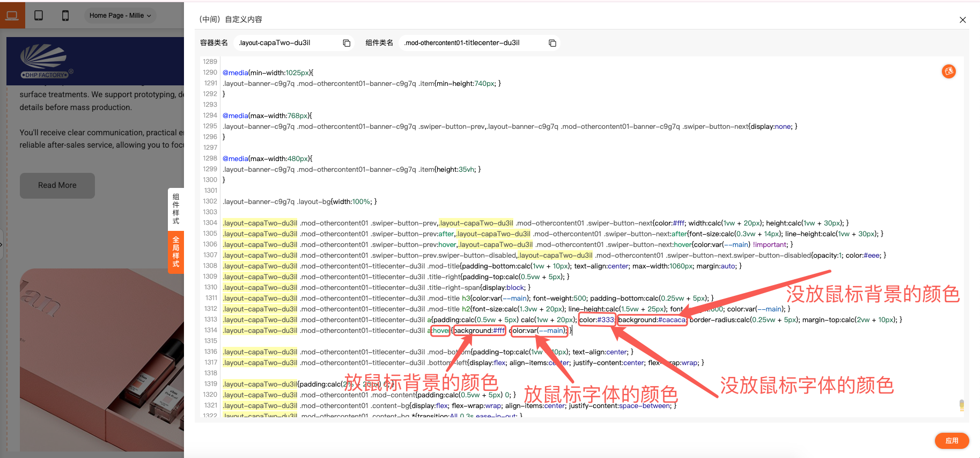Copy the 容器类名 container class name

coord(347,43)
